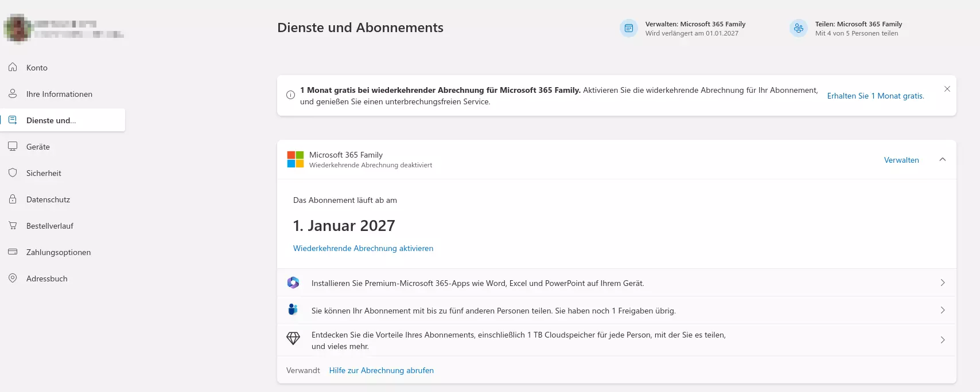Image resolution: width=980 pixels, height=392 pixels.
Task: Click the Bestellverlauf cart icon
Action: pyautogui.click(x=13, y=225)
